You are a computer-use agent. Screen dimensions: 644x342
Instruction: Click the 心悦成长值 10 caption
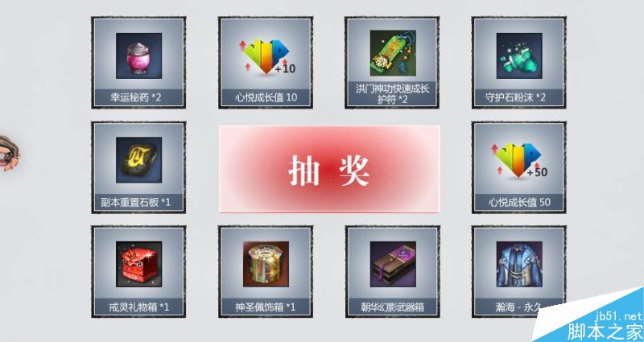click(266, 97)
